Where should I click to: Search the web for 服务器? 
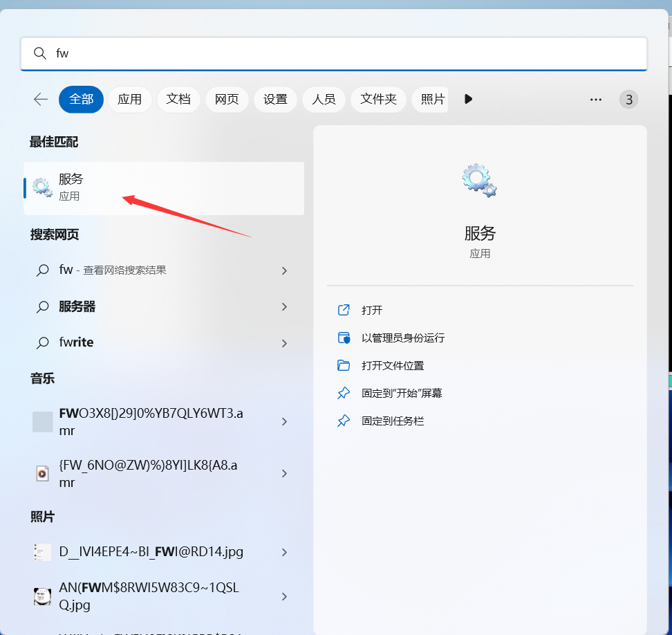tap(164, 306)
